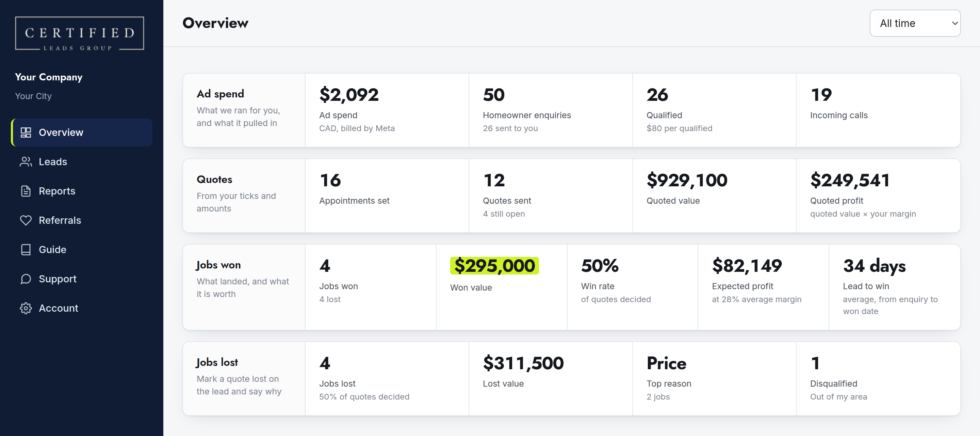Screen dimensions: 980x436
Task: Click the 'Quotes' row heading
Action: [214, 180]
